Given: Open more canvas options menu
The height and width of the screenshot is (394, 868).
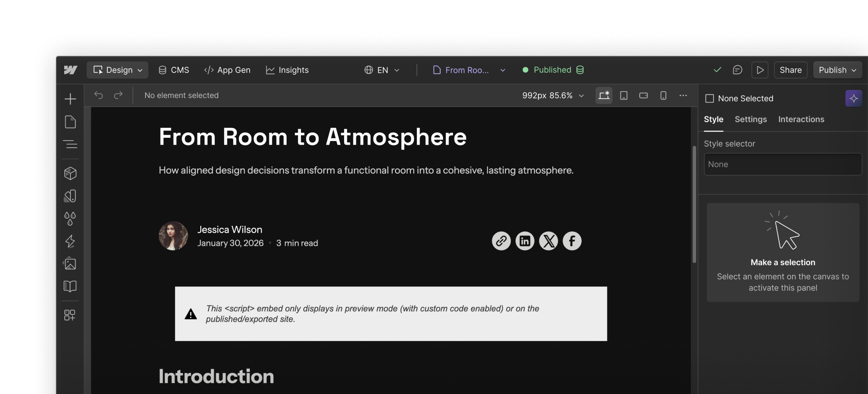Looking at the screenshot, I should click(x=683, y=95).
